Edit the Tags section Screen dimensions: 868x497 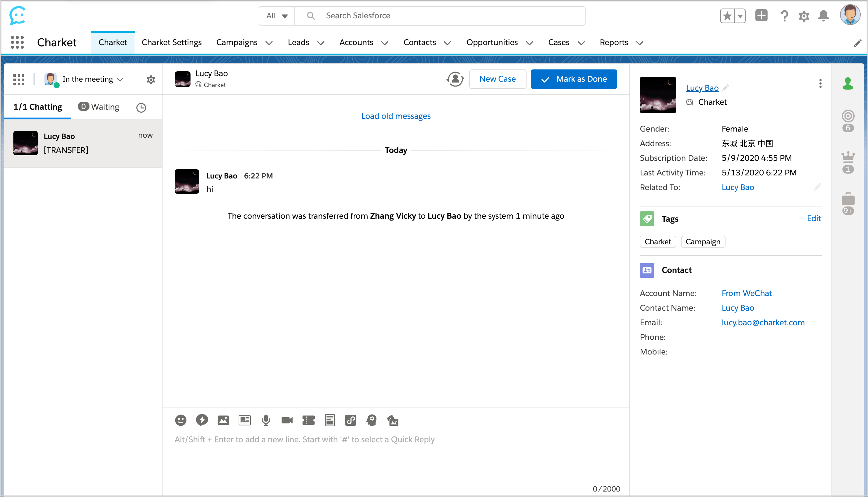[x=814, y=218]
